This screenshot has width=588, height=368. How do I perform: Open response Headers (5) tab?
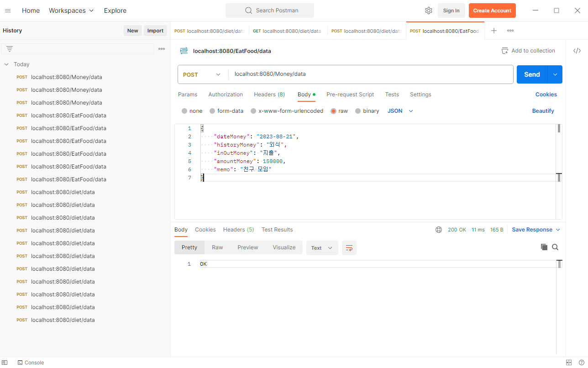click(239, 230)
